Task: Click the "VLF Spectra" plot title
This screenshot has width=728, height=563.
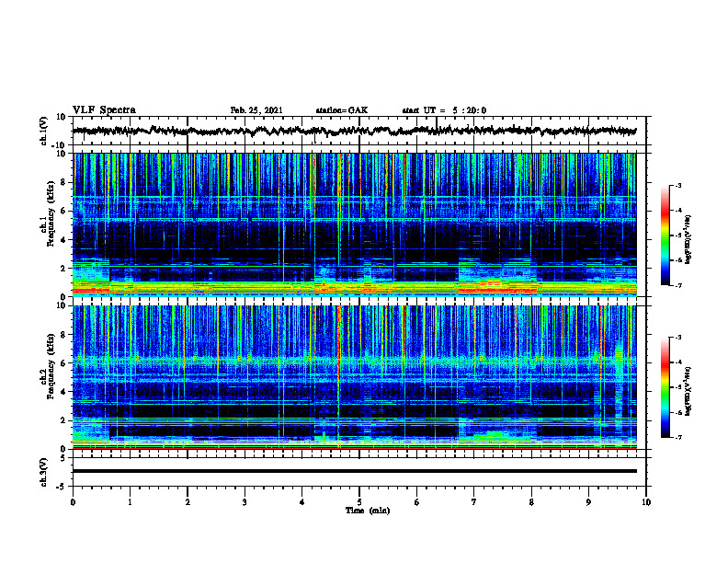Action: 104,110
